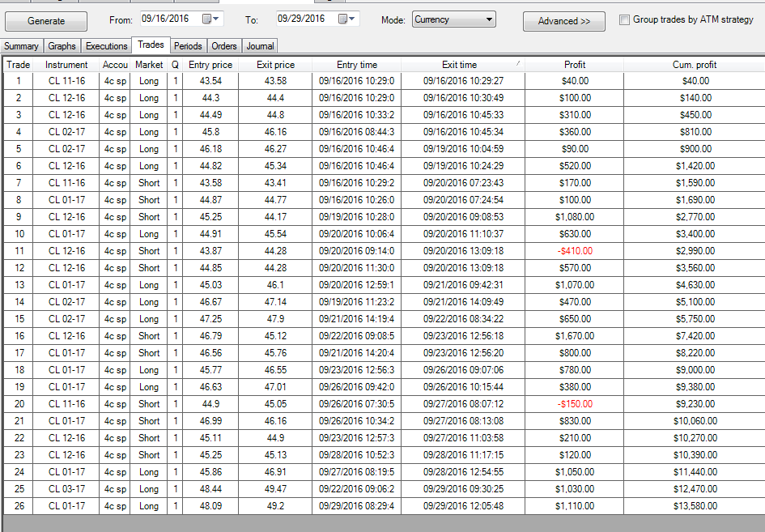Click exit time 09/29/2016 12:05:48
This screenshot has height=532, width=765.
click(x=463, y=505)
